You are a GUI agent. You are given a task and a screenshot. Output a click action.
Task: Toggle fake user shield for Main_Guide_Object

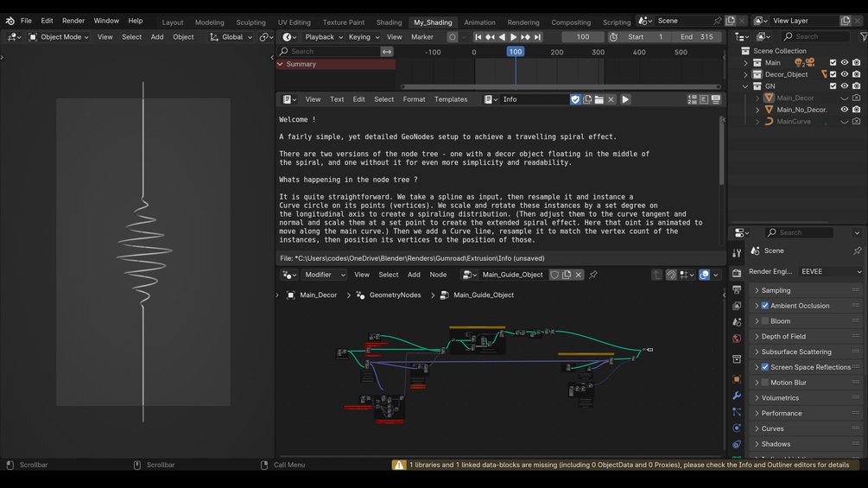[554, 275]
